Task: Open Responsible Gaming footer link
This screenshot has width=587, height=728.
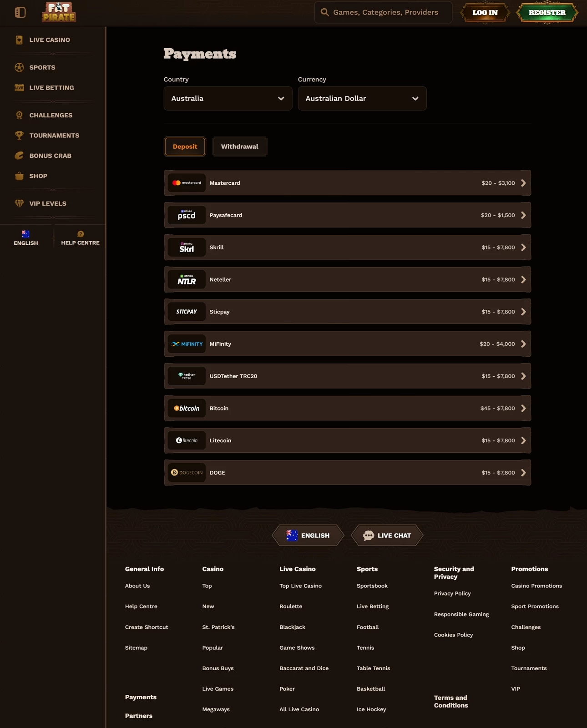Action: coord(461,614)
